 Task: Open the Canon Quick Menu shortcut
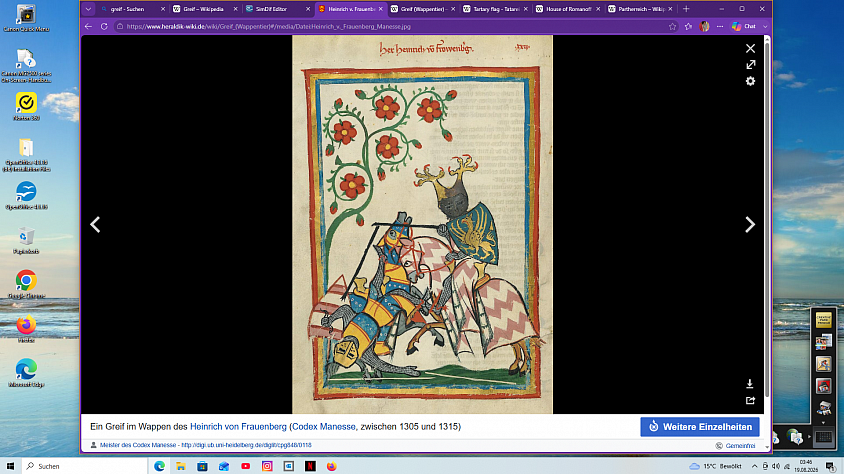click(x=26, y=18)
